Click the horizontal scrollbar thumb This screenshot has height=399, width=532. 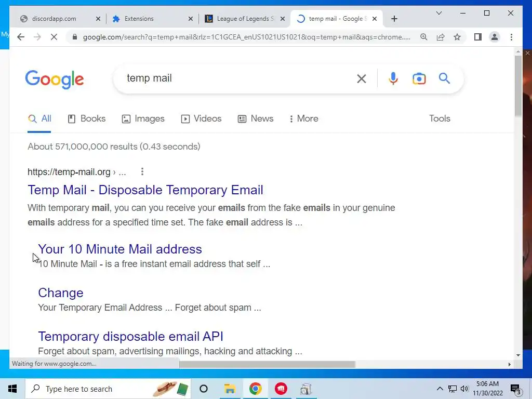coord(267,364)
